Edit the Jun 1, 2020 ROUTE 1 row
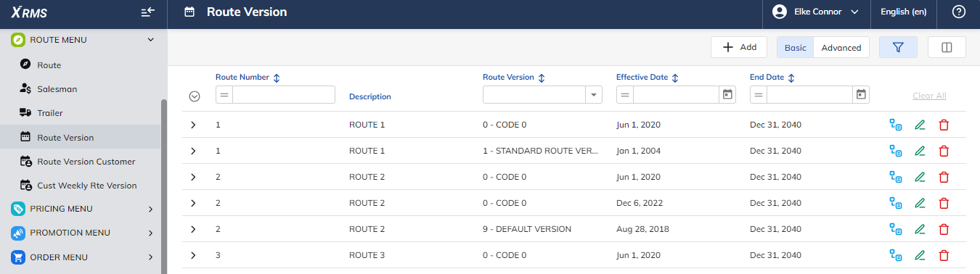The height and width of the screenshot is (274, 980). [x=920, y=125]
